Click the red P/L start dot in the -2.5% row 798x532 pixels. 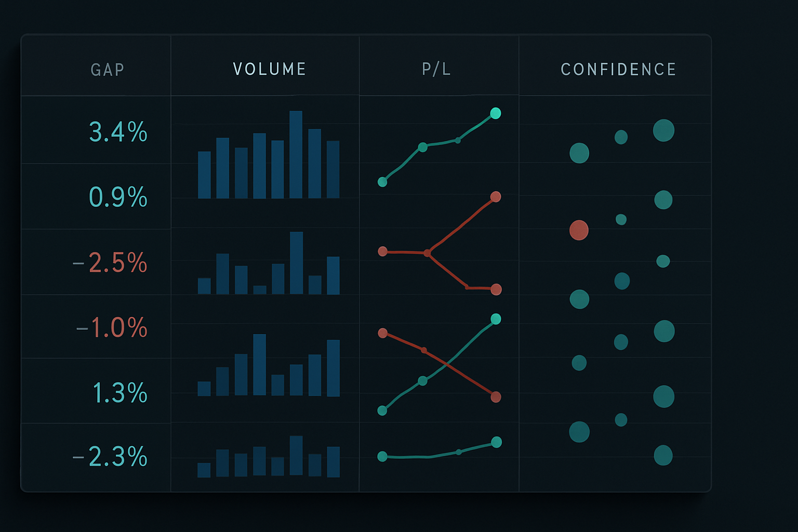(x=383, y=252)
